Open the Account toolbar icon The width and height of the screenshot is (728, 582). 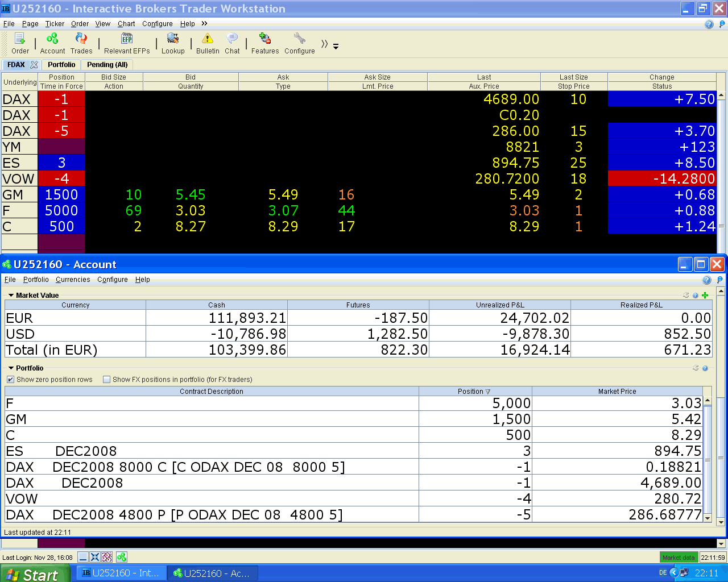(x=52, y=43)
